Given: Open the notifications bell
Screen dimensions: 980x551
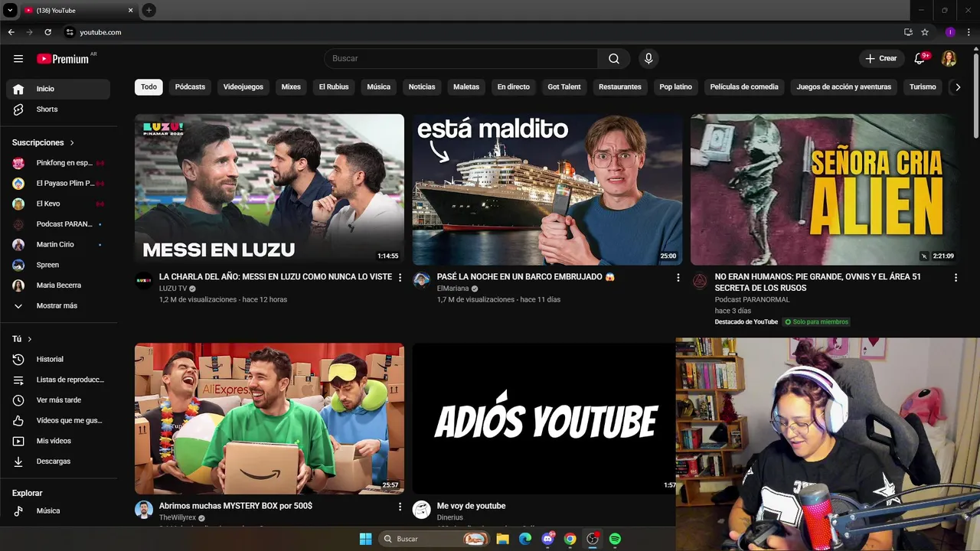Looking at the screenshot, I should pyautogui.click(x=921, y=58).
